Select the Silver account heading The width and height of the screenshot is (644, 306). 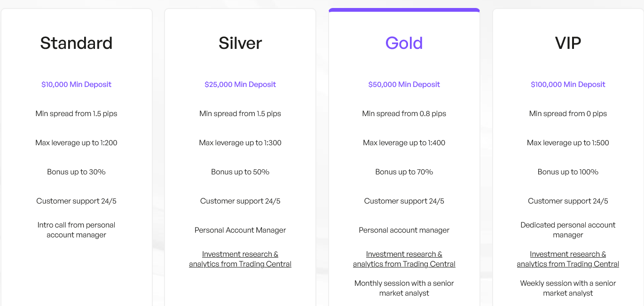[x=240, y=43]
